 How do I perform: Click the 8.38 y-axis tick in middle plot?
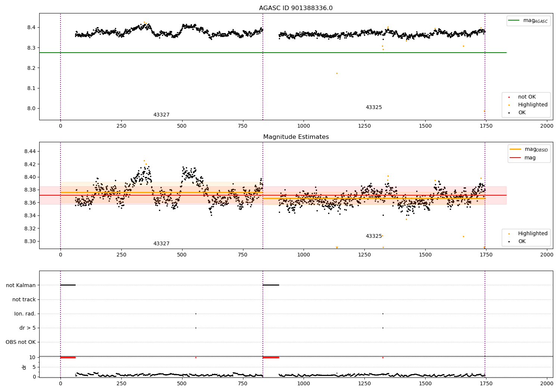pos(30,190)
